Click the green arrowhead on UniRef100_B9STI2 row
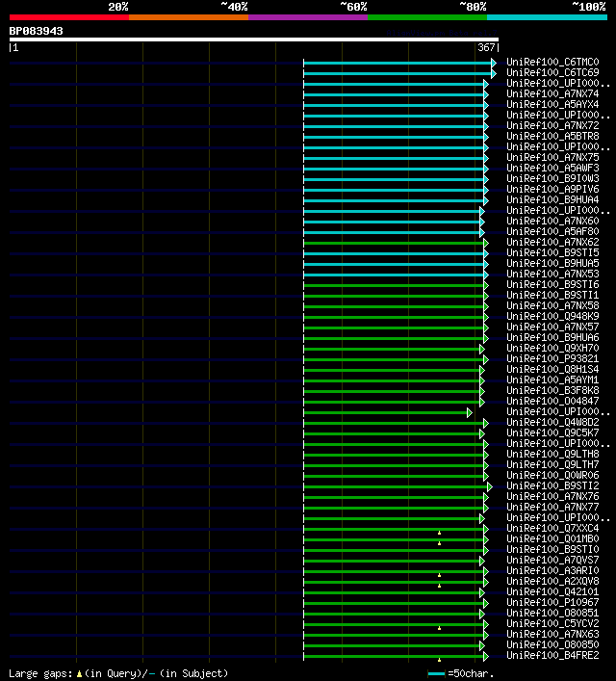 (490, 486)
